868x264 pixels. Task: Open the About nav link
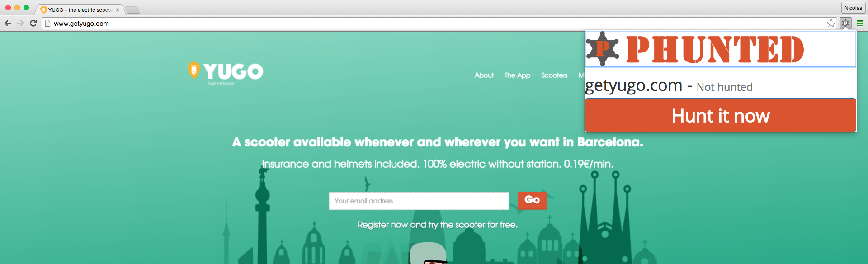coord(484,75)
